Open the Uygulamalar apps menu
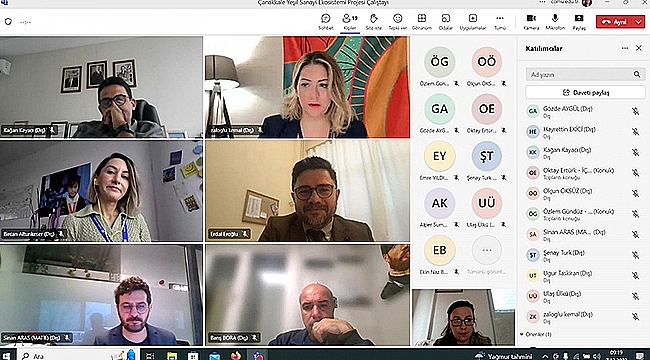650x360 pixels. (473, 22)
